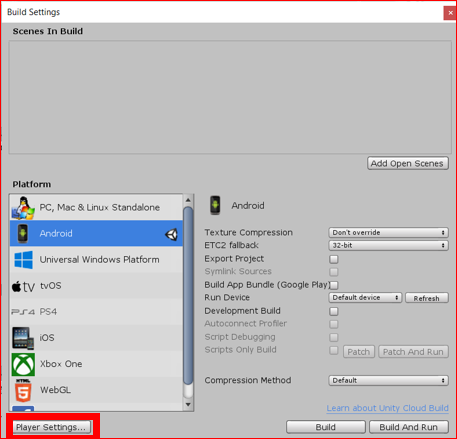Click the HTML5 WebGL icon
457x439 pixels.
tap(23, 390)
